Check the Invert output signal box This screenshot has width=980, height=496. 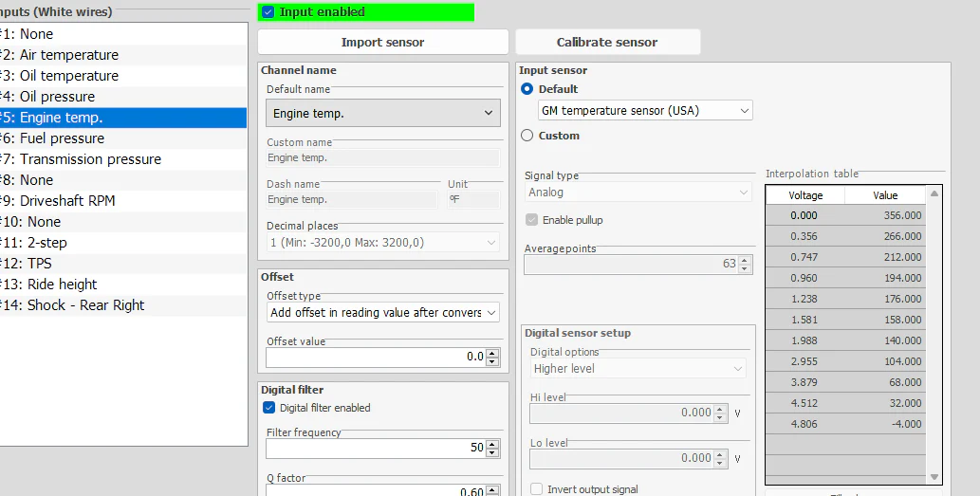(537, 489)
